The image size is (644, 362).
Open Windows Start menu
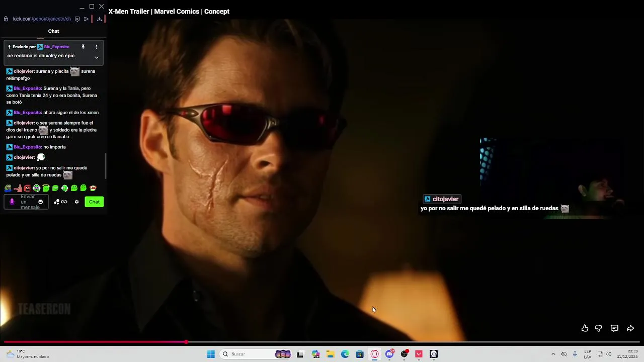pos(211,354)
